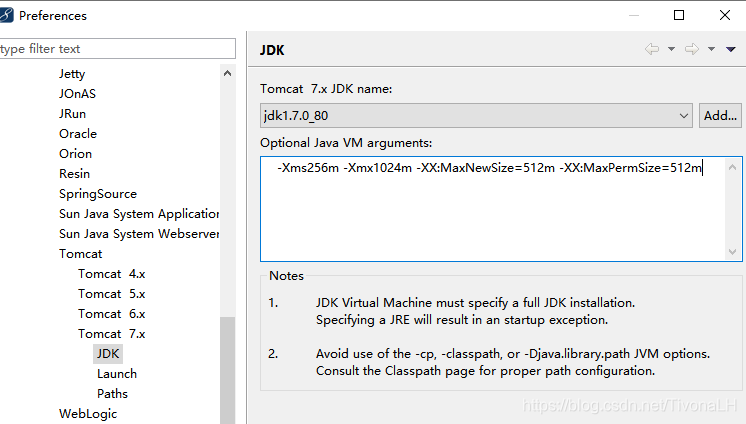Click the 'Optional Java VM arguments:' label

pos(346,143)
